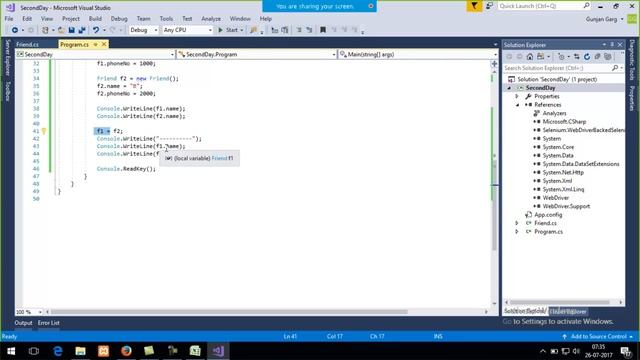The height and width of the screenshot is (360, 640).
Task: Click the lightbulb quick action on line 41
Action: (x=44, y=131)
